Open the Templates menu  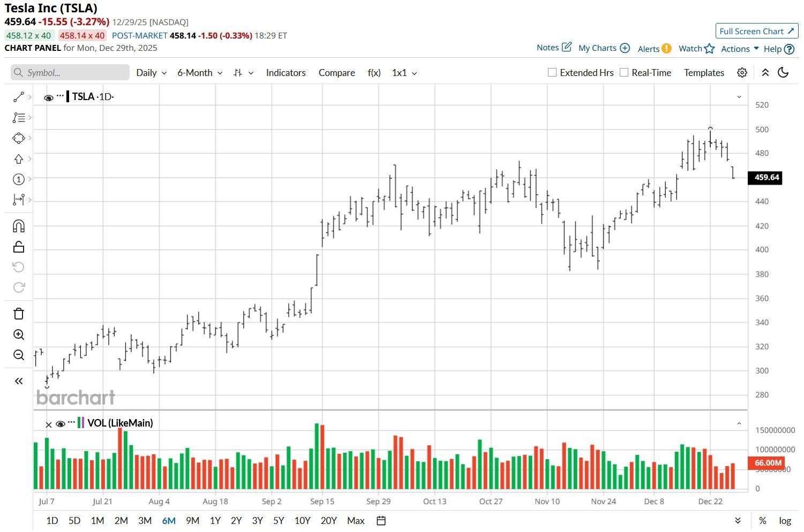(704, 73)
